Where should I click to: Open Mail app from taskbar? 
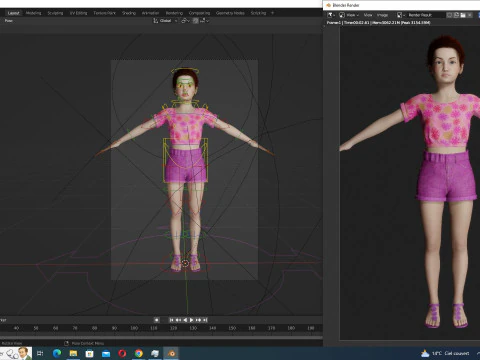click(106, 353)
